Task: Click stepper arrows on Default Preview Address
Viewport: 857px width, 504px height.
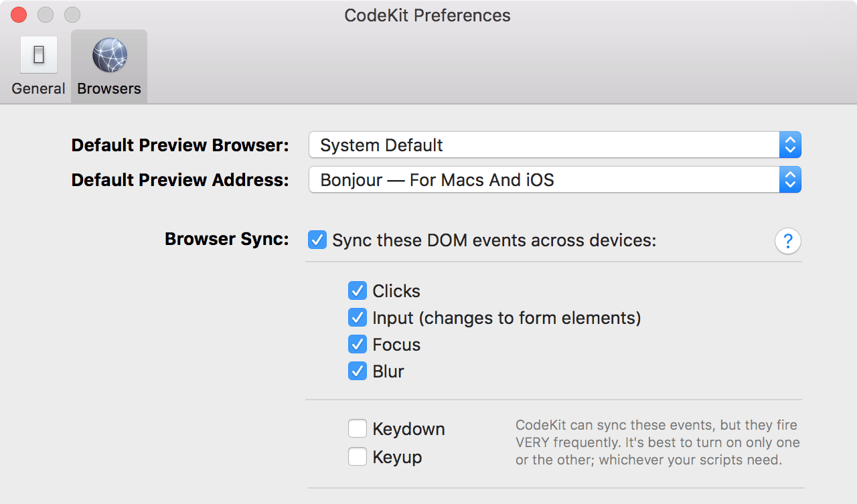Action: [790, 180]
